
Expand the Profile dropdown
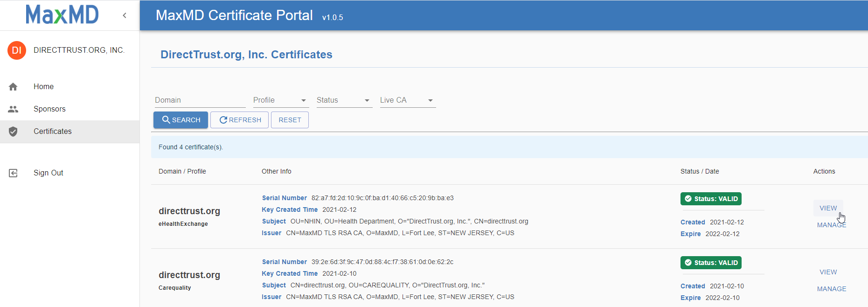pos(280,100)
